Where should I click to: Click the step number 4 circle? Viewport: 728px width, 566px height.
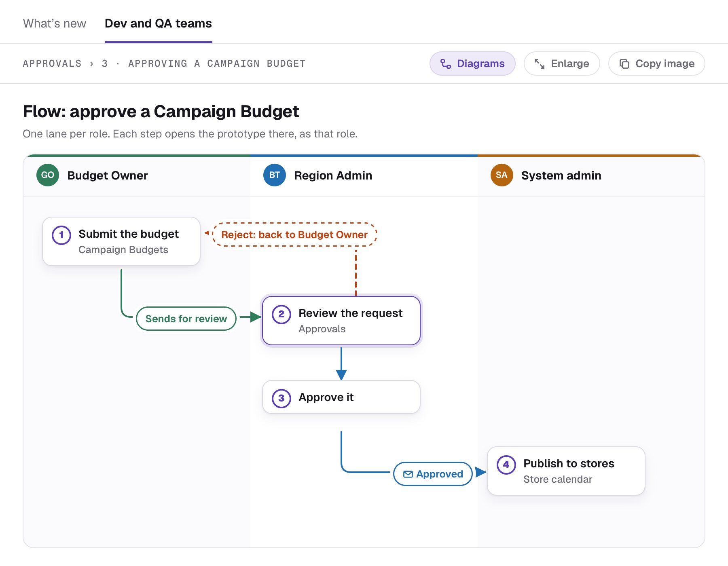pyautogui.click(x=506, y=465)
